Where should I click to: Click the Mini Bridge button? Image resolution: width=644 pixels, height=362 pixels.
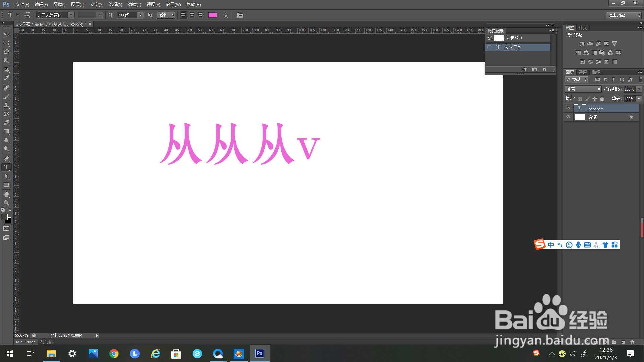[x=25, y=342]
